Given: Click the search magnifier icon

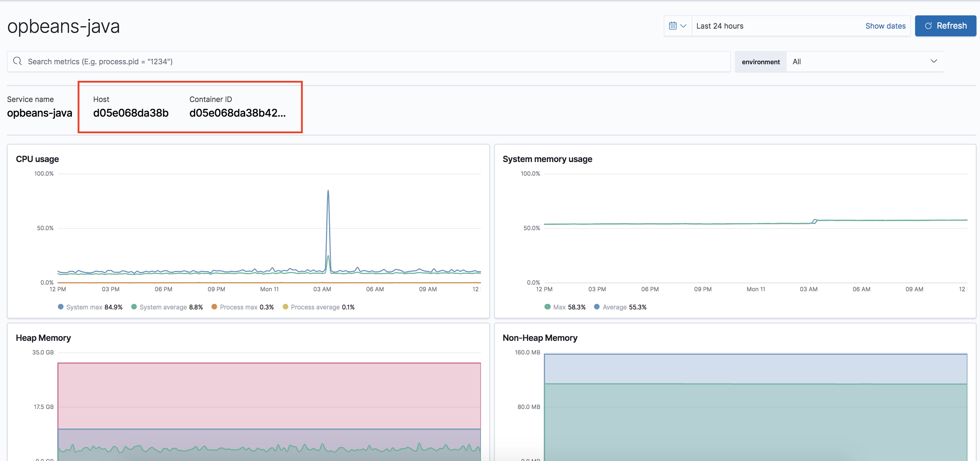Looking at the screenshot, I should point(17,61).
